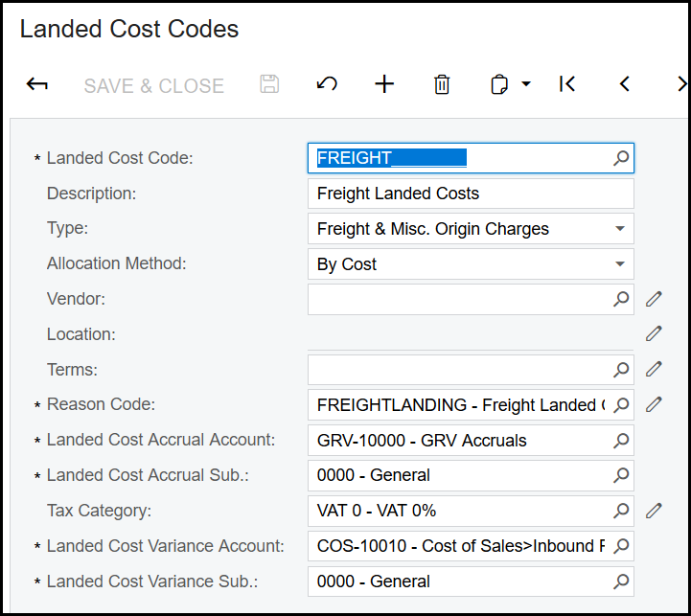Viewport: 691px width, 616px height.
Task: Click the undo/cancel changes icon
Action: pyautogui.click(x=327, y=84)
